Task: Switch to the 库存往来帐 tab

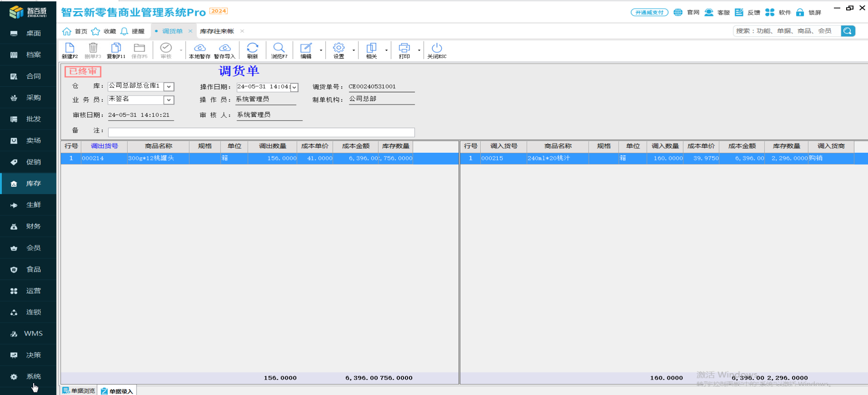Action: pyautogui.click(x=217, y=31)
